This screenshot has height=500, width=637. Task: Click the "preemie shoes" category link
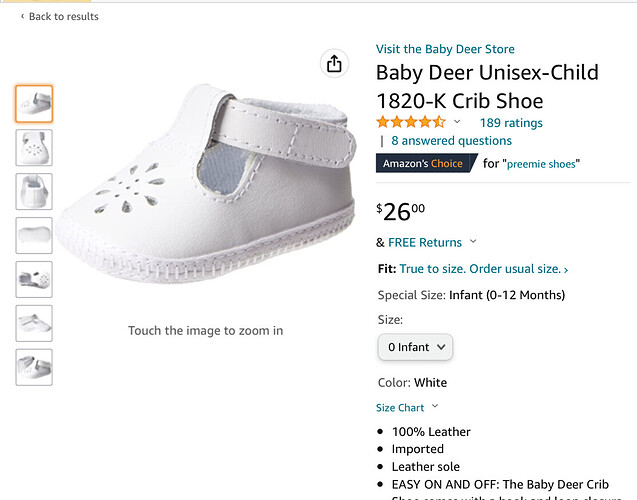[x=543, y=164]
